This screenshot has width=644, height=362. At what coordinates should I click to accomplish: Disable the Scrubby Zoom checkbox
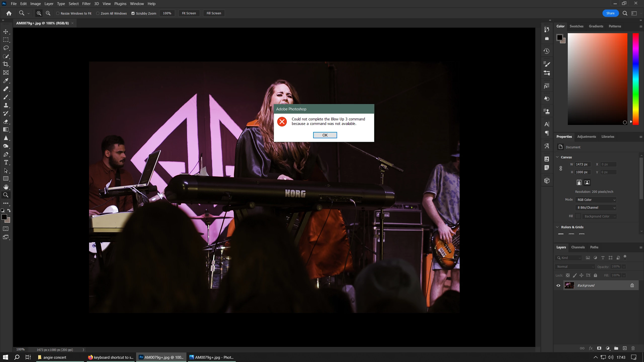(133, 13)
